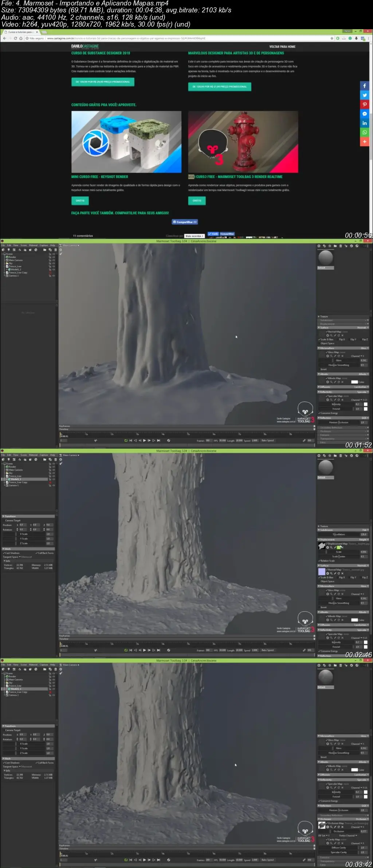
Task: Go back using the browser back arrow
Action: 4,38
